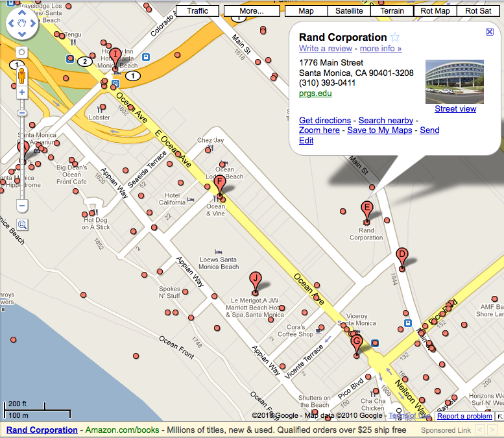Click the drag-zoom magnifier icon

tap(22, 225)
